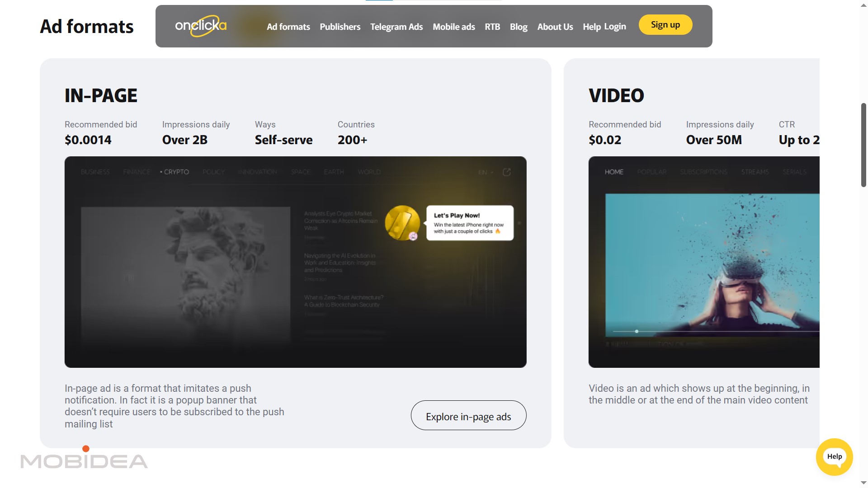Click the external link icon in mockup
This screenshot has height=488, width=868.
tap(507, 172)
